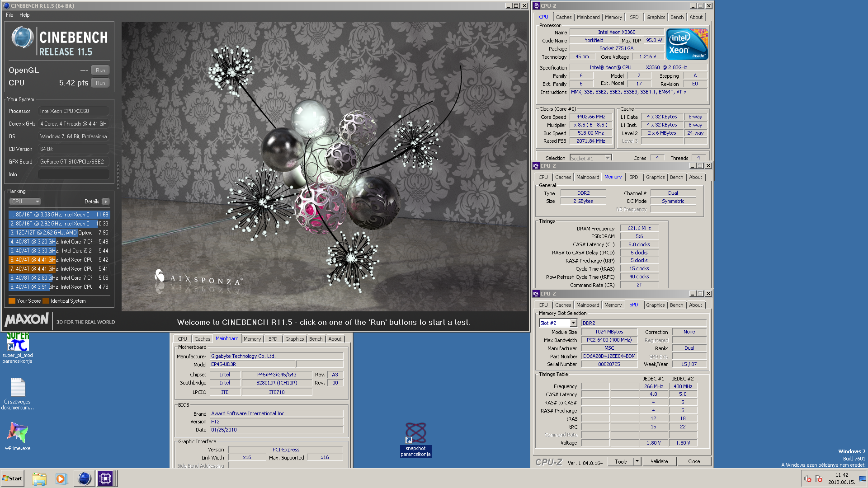The height and width of the screenshot is (488, 868).
Task: Click the Show desktop tray icon
Action: click(862, 479)
